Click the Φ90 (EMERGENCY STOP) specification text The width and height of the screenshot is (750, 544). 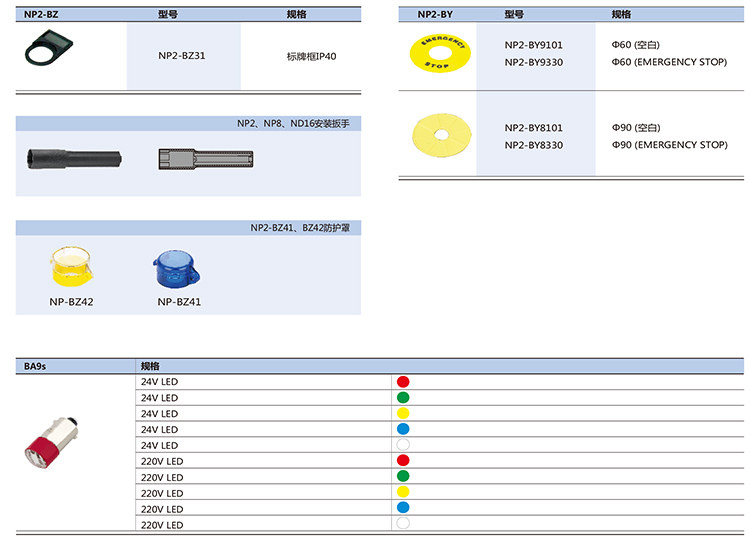coord(669,145)
